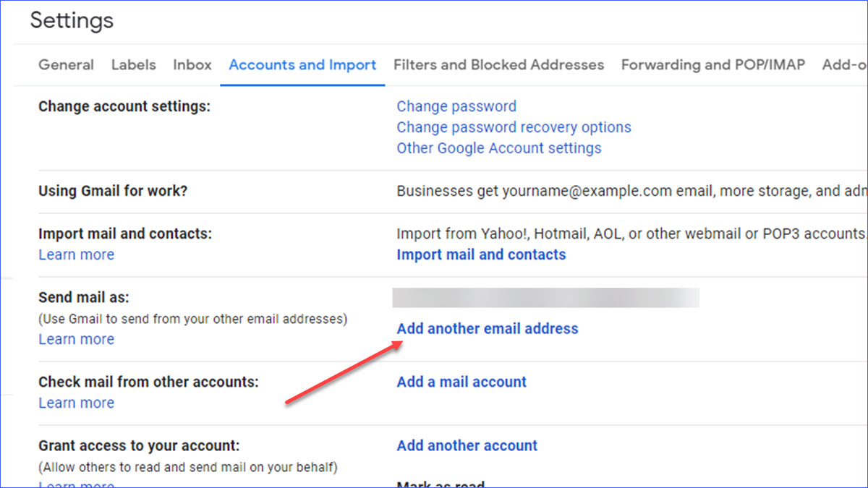This screenshot has width=868, height=488.
Task: Open the Labels tab
Action: (x=133, y=64)
